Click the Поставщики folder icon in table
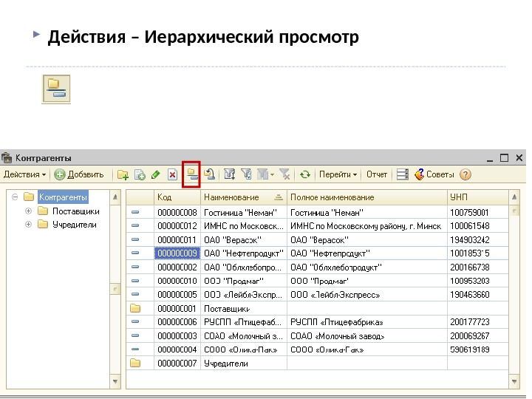 click(x=135, y=308)
